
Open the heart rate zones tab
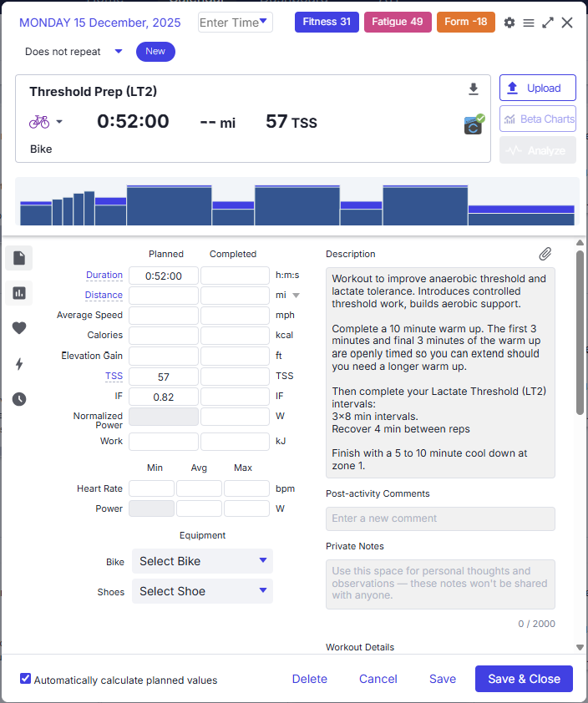pyautogui.click(x=19, y=328)
